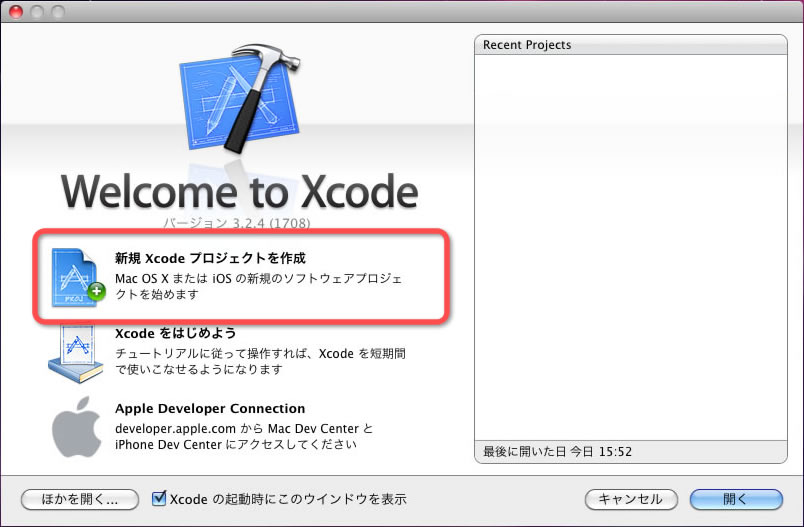Image resolution: width=804 pixels, height=527 pixels.
Task: Click the 開く button
Action: 736,499
